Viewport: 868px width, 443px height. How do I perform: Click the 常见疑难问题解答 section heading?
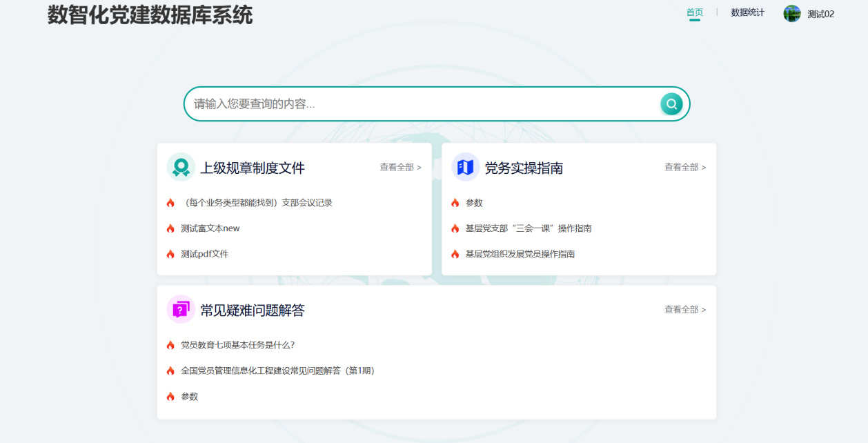253,311
